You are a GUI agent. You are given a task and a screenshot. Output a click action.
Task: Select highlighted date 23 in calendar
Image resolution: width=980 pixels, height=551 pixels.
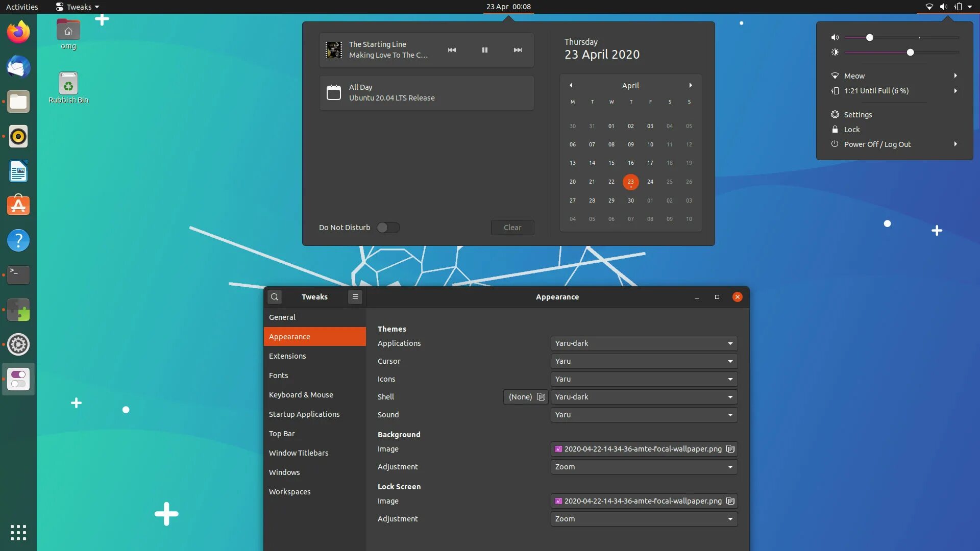coord(631,182)
